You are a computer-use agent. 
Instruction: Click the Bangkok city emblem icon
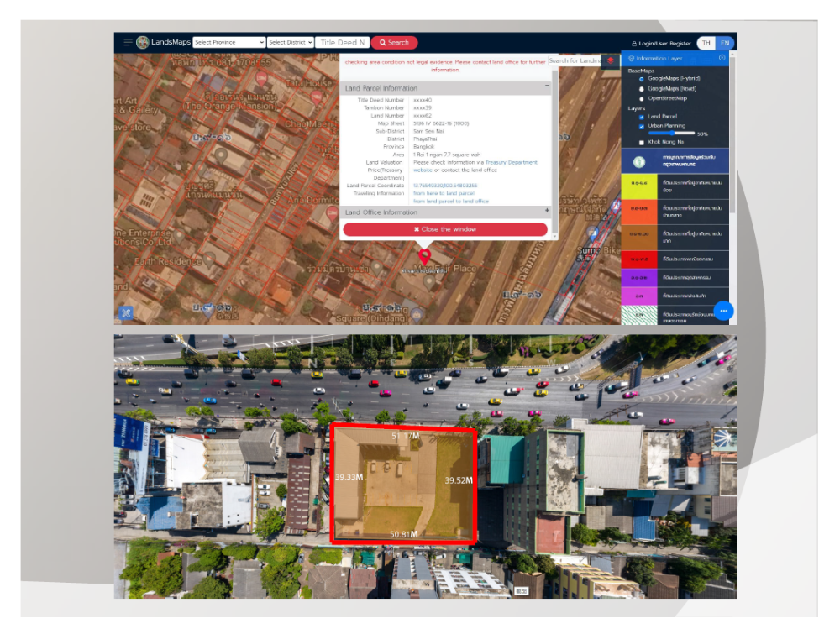(638, 161)
